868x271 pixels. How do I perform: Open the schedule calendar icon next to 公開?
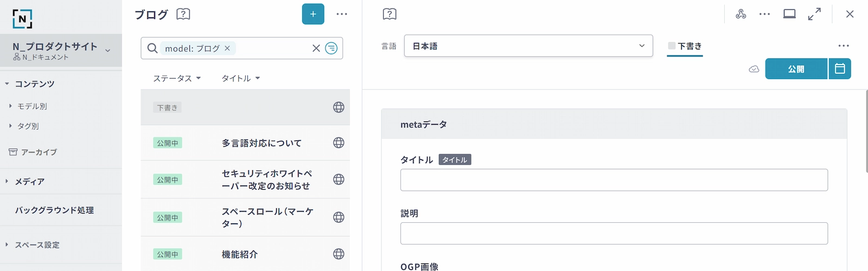pos(840,69)
